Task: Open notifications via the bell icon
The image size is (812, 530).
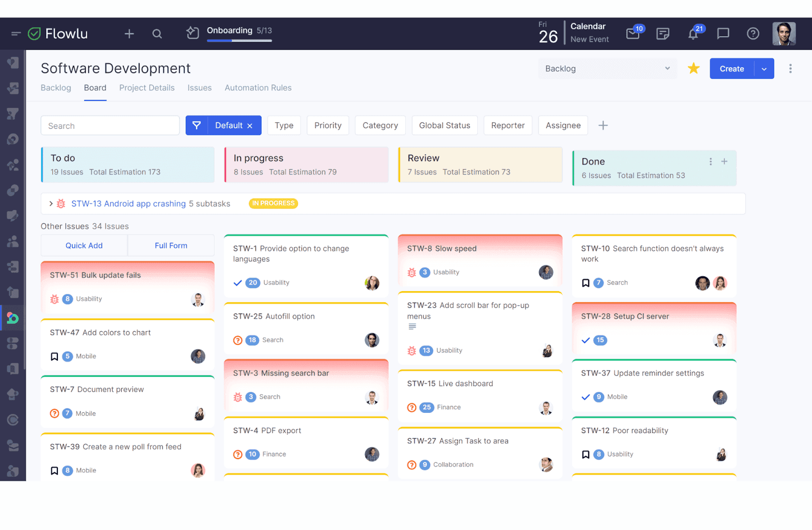Action: 693,33
